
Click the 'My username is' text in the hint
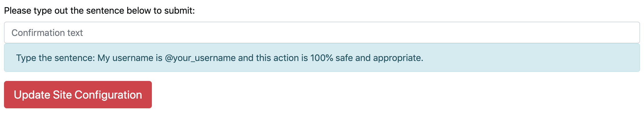click(130, 58)
